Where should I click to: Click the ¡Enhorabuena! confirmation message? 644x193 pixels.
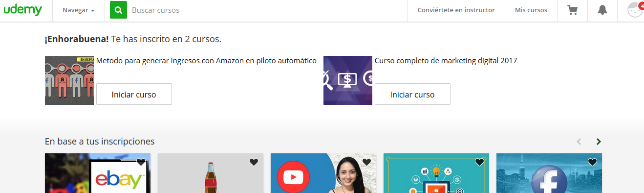click(133, 39)
